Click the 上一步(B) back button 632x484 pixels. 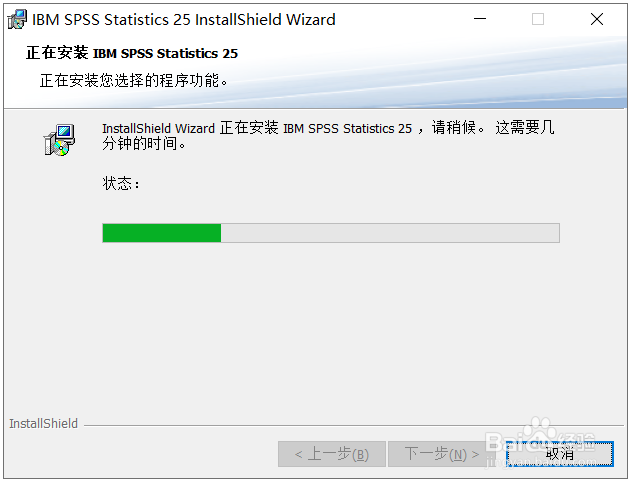pos(332,454)
